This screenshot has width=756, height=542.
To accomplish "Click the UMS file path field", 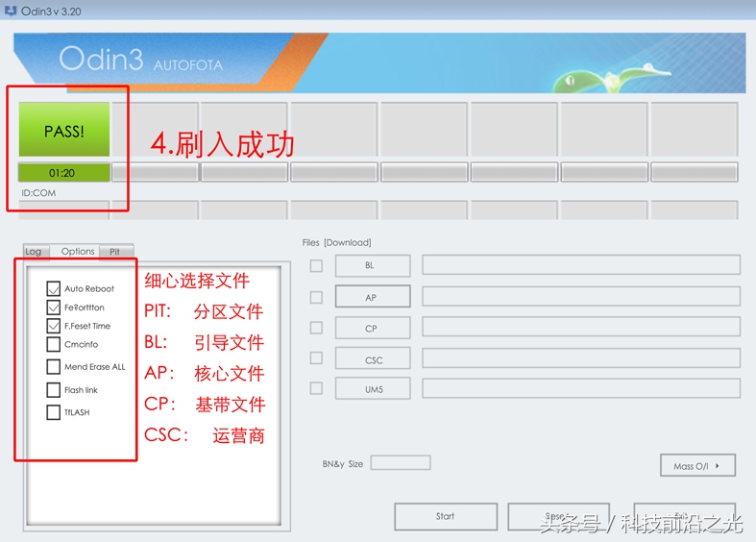I will [x=581, y=388].
